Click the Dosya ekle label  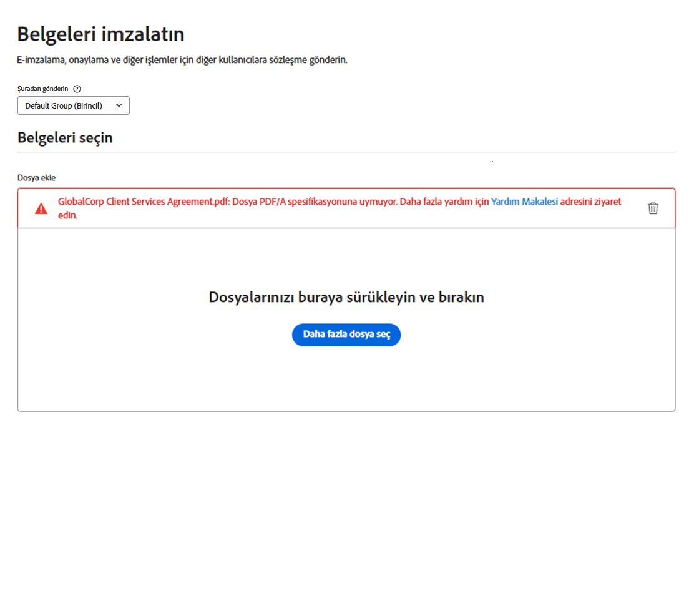[36, 178]
